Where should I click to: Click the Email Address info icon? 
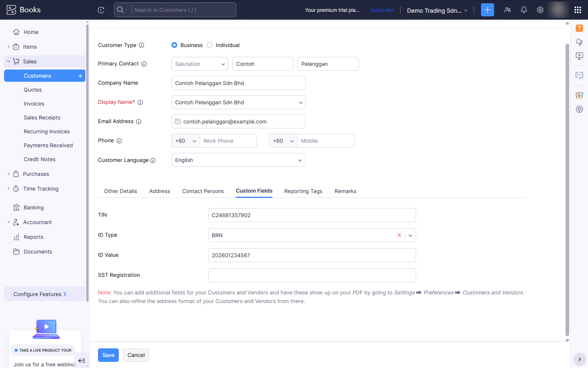(x=139, y=121)
